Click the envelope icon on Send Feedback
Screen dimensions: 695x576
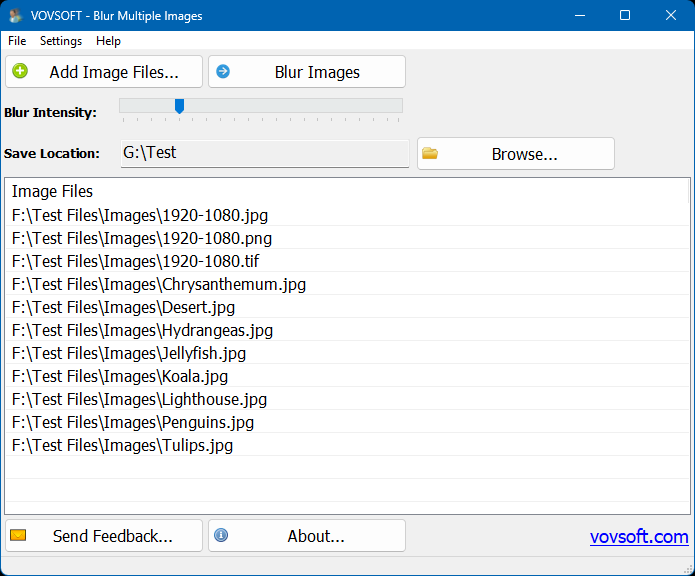click(18, 535)
